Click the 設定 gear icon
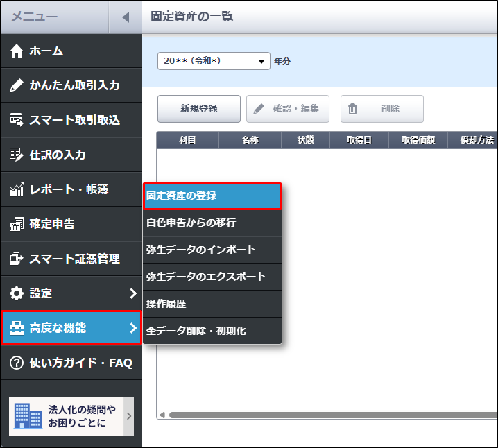This screenshot has width=498, height=448. (17, 293)
